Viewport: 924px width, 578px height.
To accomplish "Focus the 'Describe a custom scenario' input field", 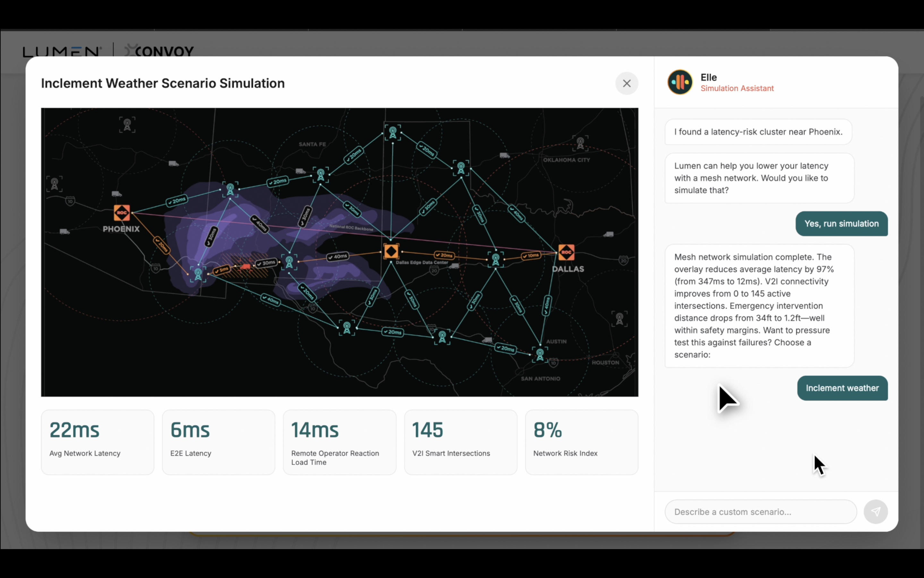I will click(x=761, y=512).
